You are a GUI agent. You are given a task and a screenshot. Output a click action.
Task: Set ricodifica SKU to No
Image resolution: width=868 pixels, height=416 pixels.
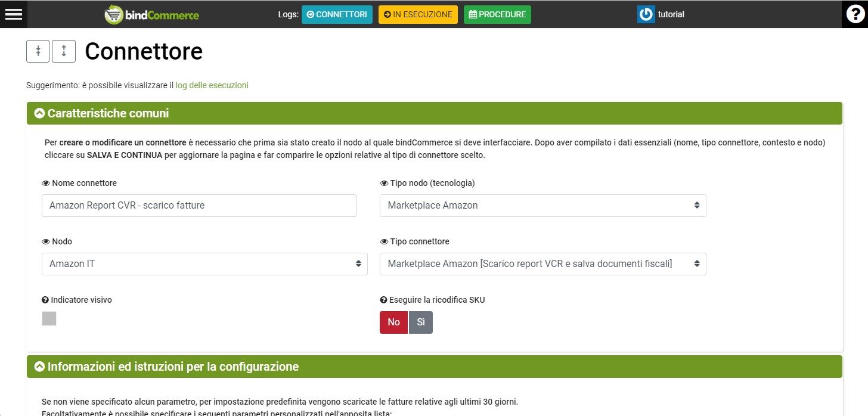point(393,322)
